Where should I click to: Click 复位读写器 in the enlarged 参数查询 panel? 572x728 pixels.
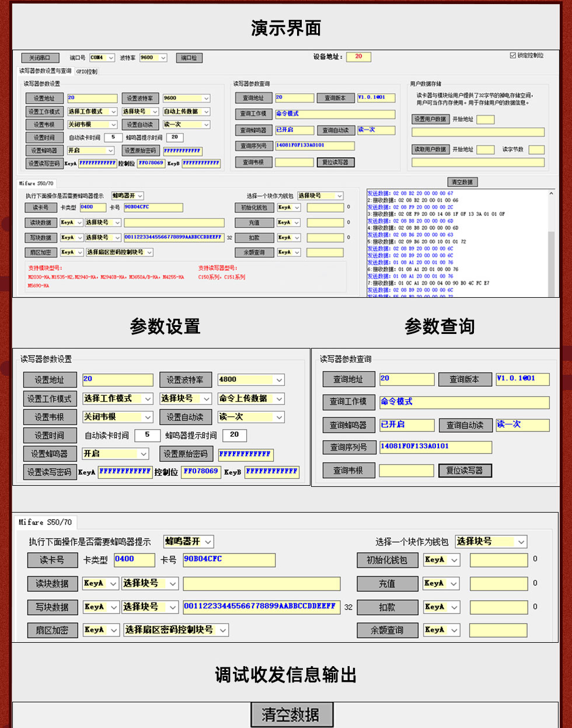[465, 471]
